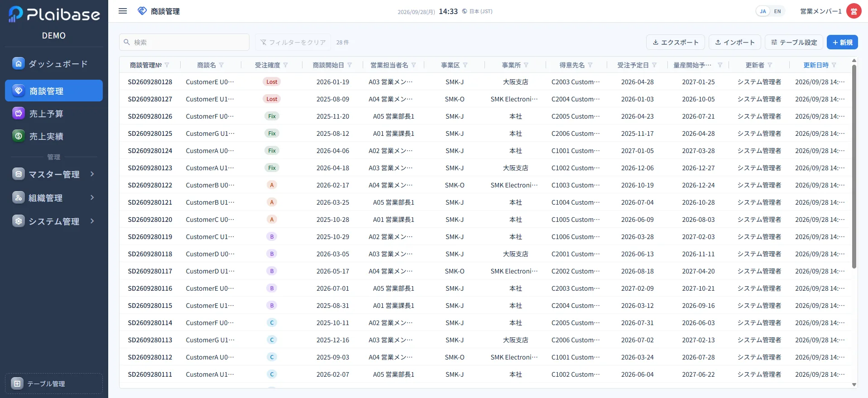Open 売上実績 in sidebar

pyautogui.click(x=54, y=136)
